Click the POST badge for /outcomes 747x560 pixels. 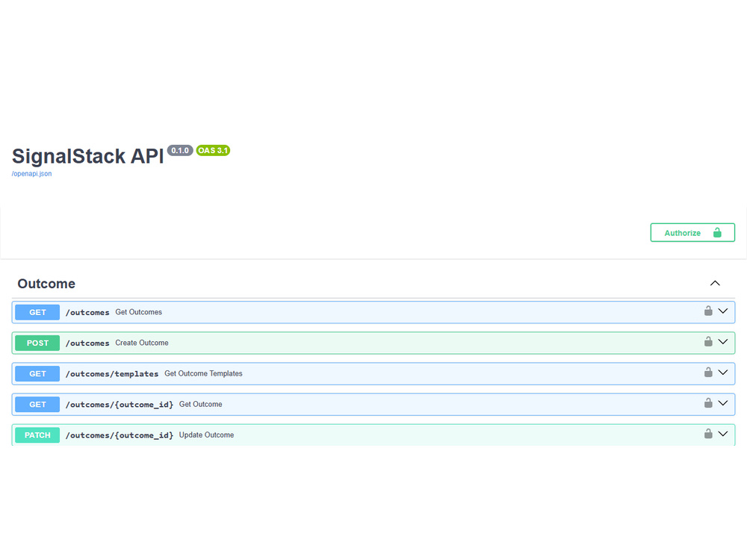coord(37,343)
